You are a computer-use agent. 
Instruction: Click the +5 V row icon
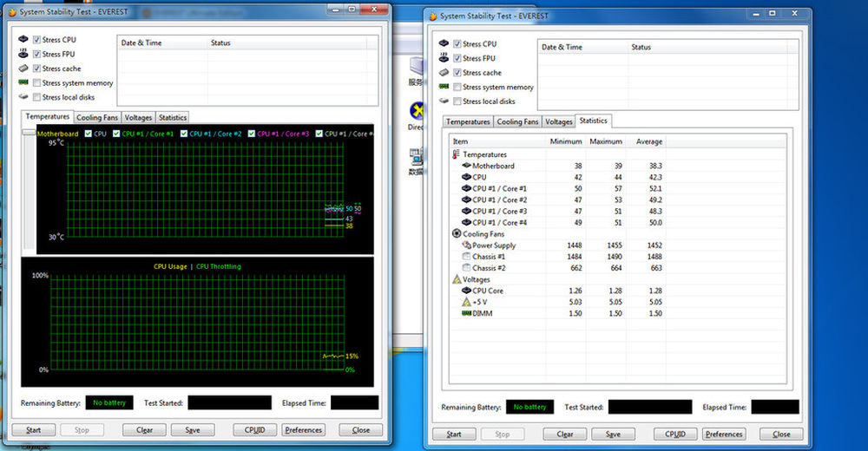tap(466, 302)
